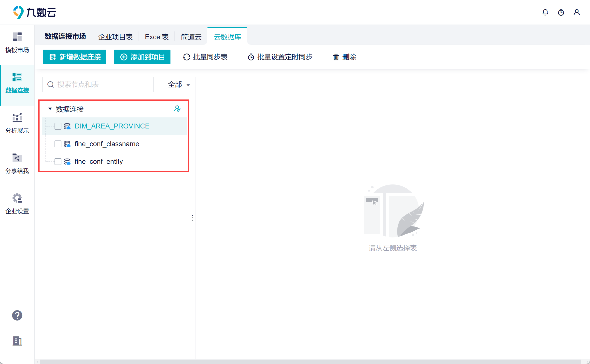This screenshot has height=364, width=590.
Task: Open 企业设置 in the sidebar
Action: pos(17,204)
